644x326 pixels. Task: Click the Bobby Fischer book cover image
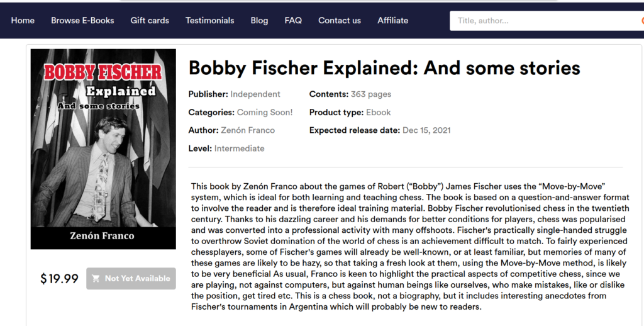pyautogui.click(x=103, y=149)
